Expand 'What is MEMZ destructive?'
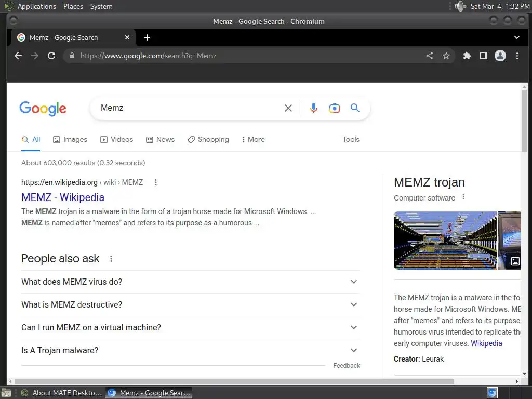 point(190,304)
